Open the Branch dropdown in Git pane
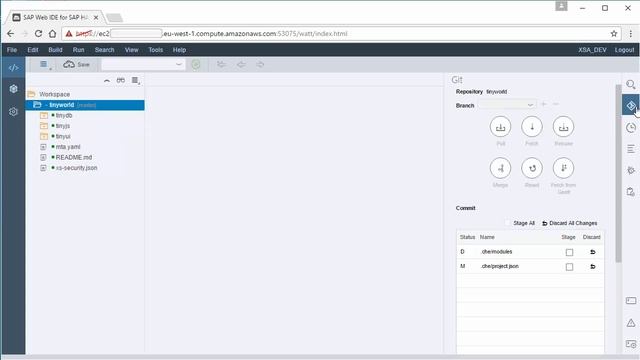 coord(507,105)
